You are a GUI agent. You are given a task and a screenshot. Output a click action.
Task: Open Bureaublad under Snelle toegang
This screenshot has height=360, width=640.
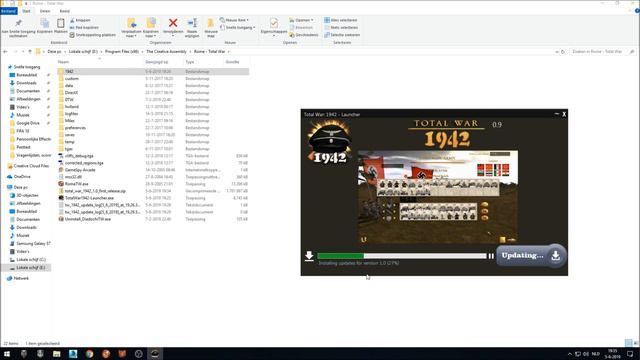tap(27, 75)
